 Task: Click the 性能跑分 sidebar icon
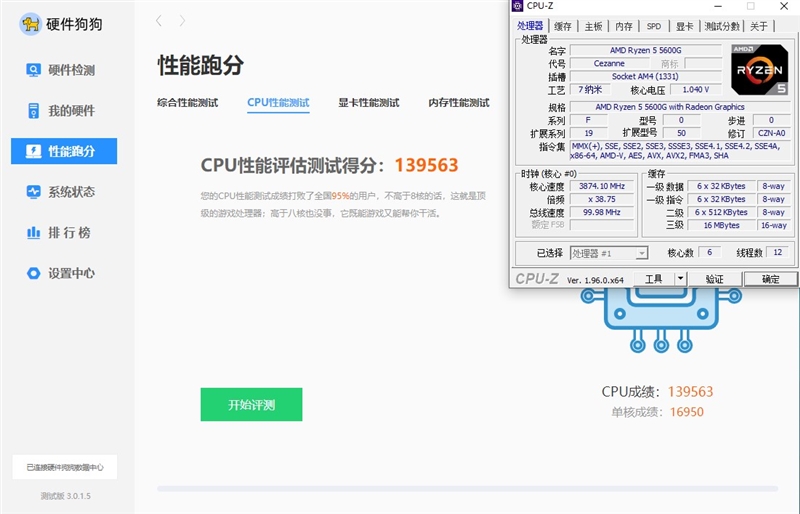(33, 151)
